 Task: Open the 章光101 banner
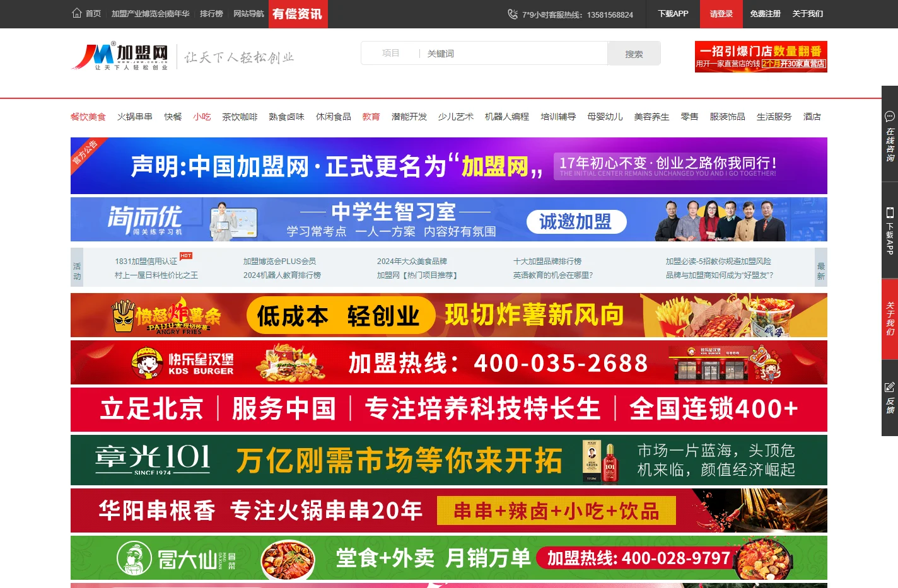click(x=449, y=460)
